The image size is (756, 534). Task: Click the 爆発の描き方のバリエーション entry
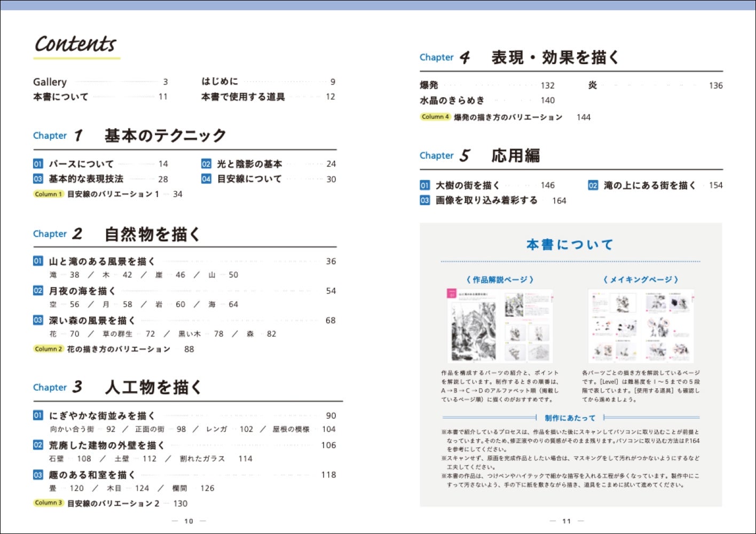522,117
